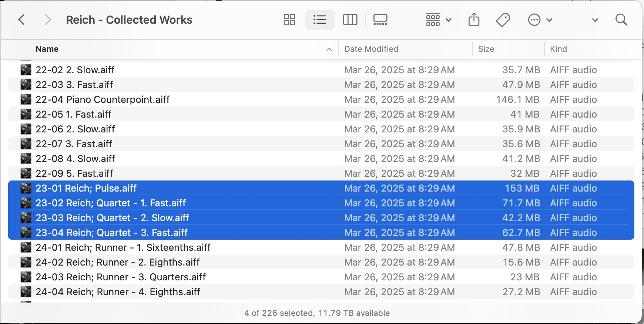The height and width of the screenshot is (324, 644).
Task: Click the Reich - Collected Works window title
Action: pos(129,20)
